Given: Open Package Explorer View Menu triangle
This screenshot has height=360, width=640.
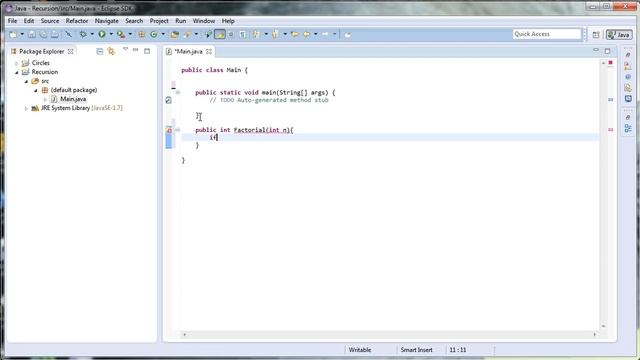Looking at the screenshot, I should pyautogui.click(x=125, y=50).
